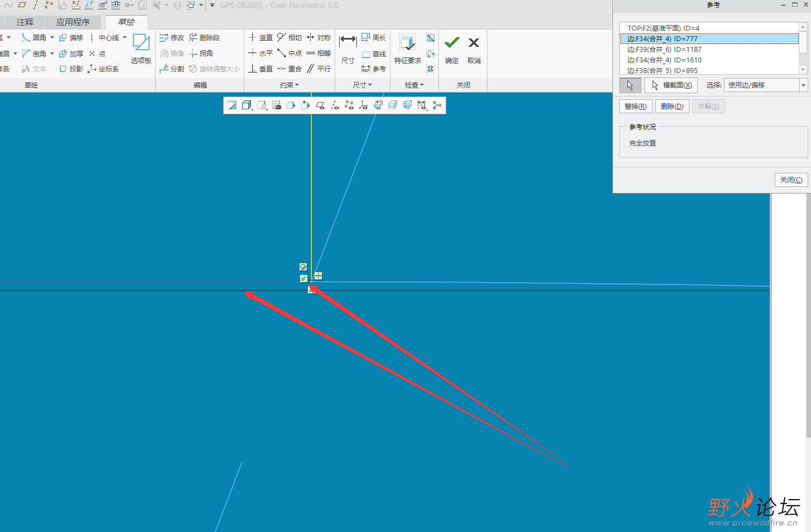This screenshot has height=532, width=811.
Task: Toggle datum axis display in graphics toolbar
Action: coord(335,105)
